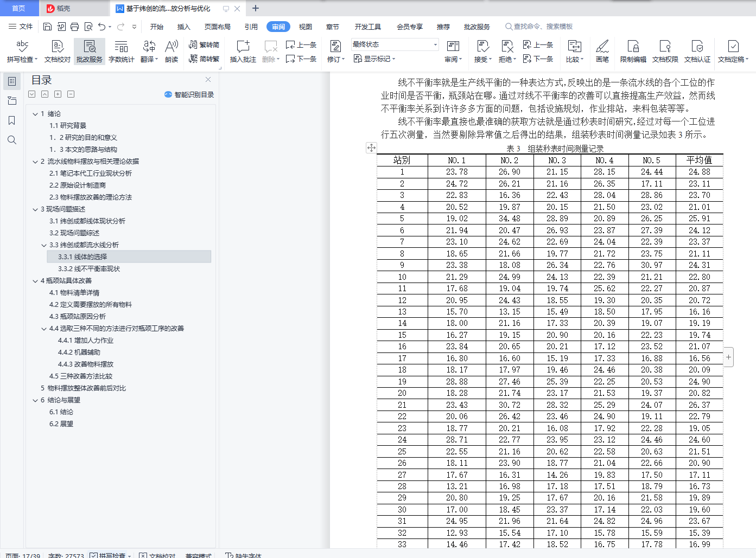The width and height of the screenshot is (756, 558).
Task: Open a new tab with the plus button
Action: [x=256, y=8]
